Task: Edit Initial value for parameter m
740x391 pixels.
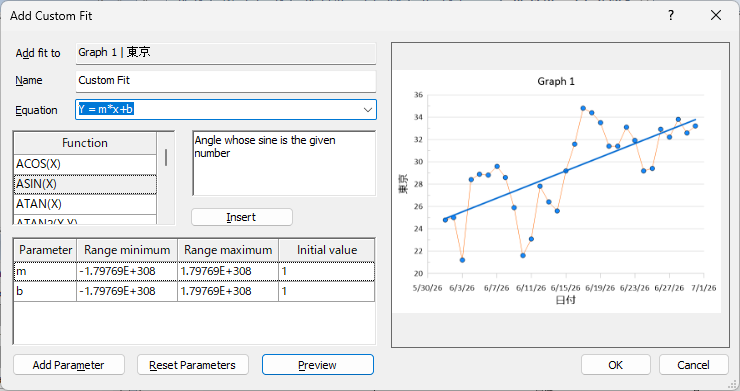Action: tap(327, 271)
